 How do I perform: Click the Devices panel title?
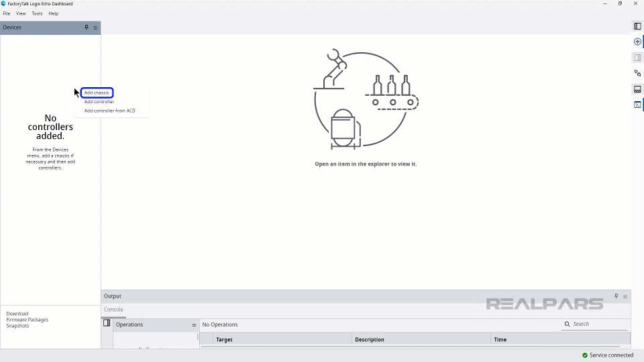(x=12, y=27)
